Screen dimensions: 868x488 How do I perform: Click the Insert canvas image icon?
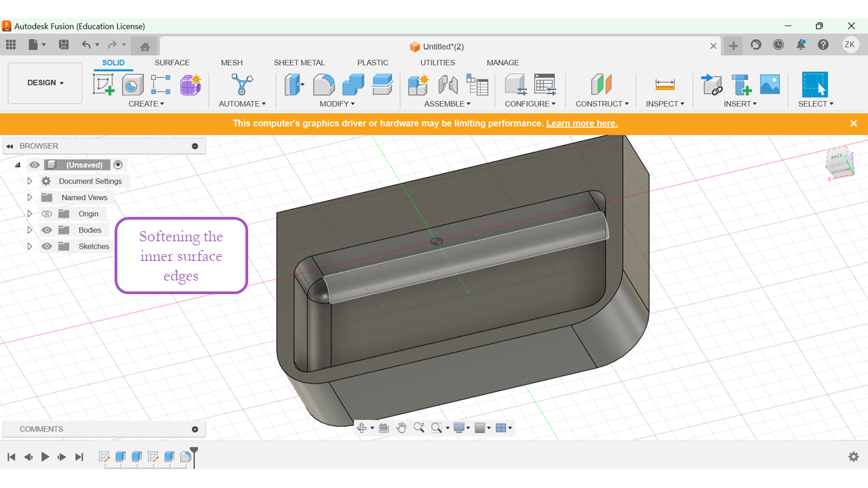770,85
